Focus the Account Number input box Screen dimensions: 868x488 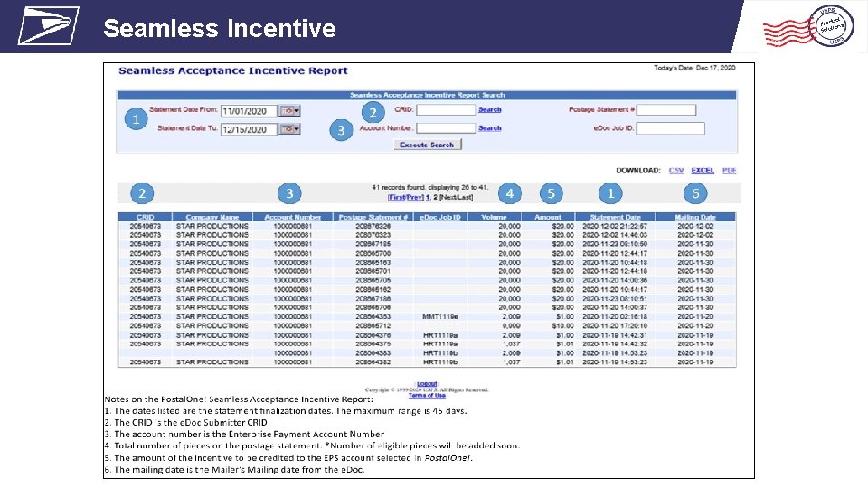point(446,127)
